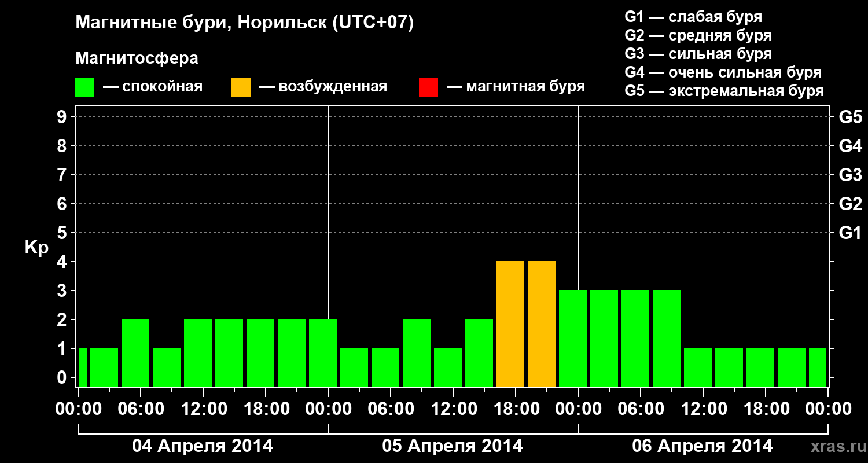The image size is (868, 463).
Task: Click 'G4 — очень сильная буря' legend line
Action: (723, 72)
